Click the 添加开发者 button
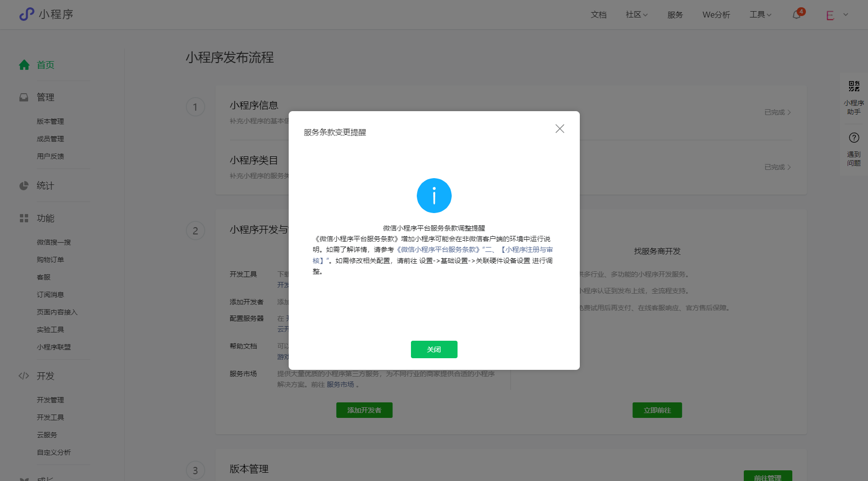This screenshot has width=868, height=481. (364, 410)
